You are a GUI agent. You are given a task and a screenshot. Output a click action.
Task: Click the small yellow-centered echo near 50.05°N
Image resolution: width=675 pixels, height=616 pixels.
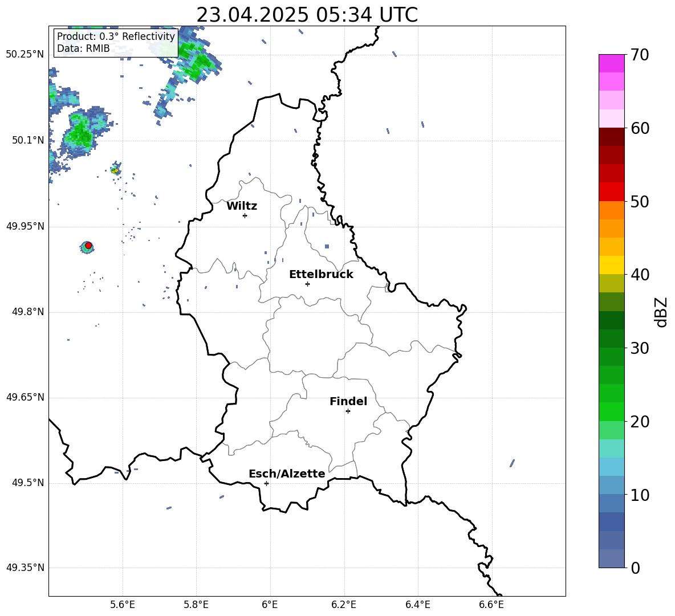click(115, 170)
